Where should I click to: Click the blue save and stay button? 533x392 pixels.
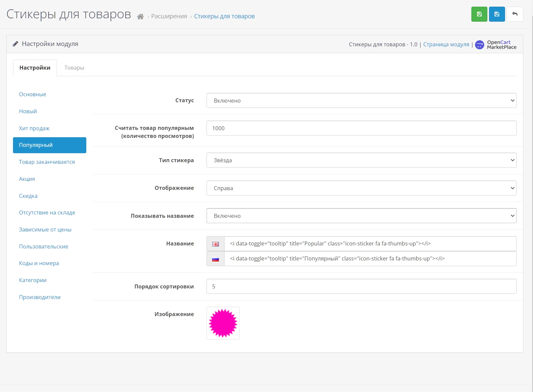tap(497, 14)
